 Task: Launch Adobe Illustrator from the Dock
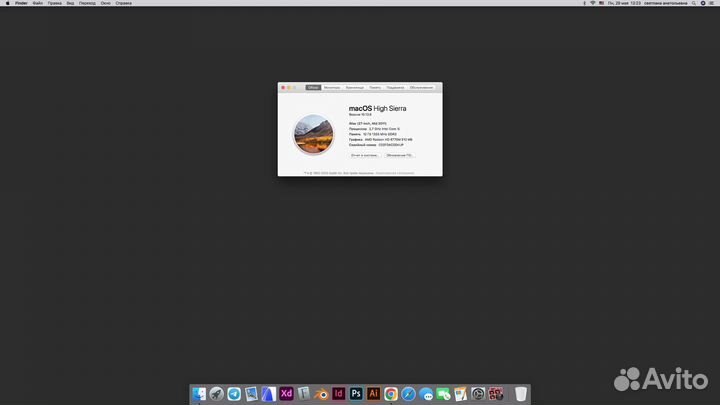(x=373, y=394)
